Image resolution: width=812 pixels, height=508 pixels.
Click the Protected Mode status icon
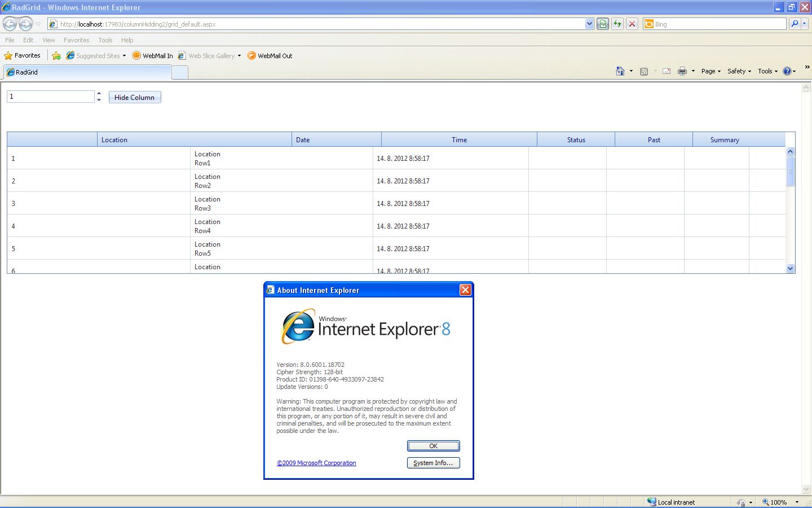point(741,502)
